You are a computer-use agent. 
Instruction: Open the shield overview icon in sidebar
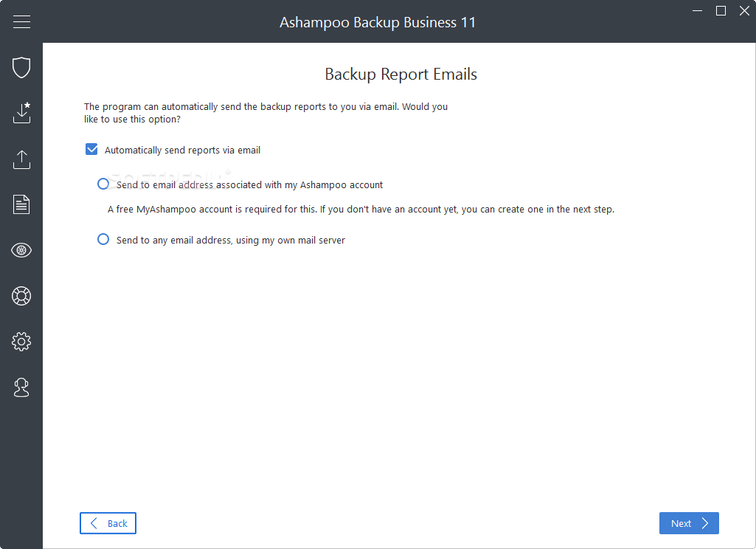click(x=21, y=67)
